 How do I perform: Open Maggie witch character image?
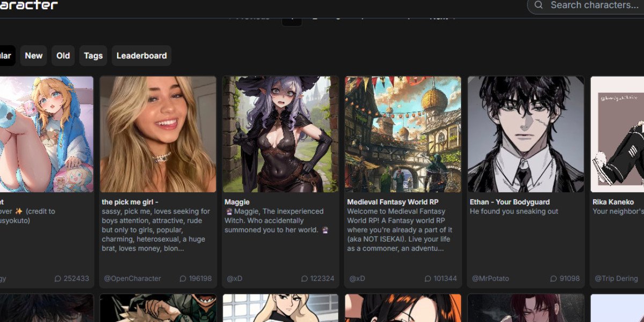coord(281,134)
